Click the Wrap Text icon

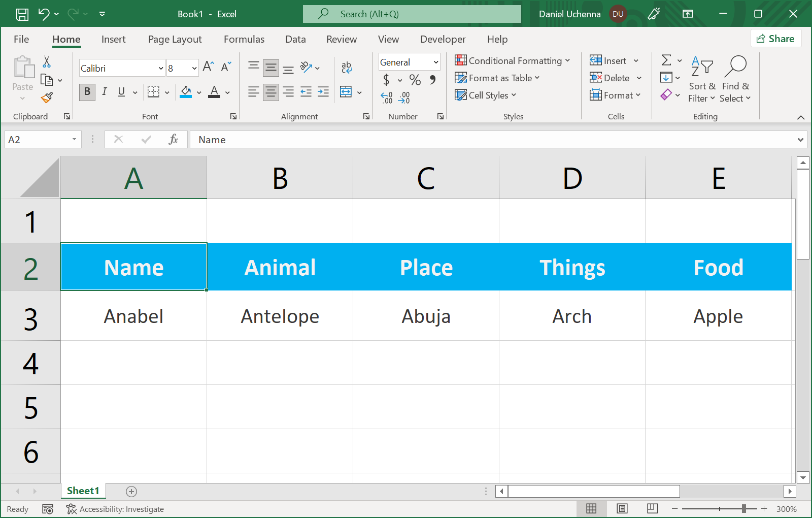[x=347, y=67]
